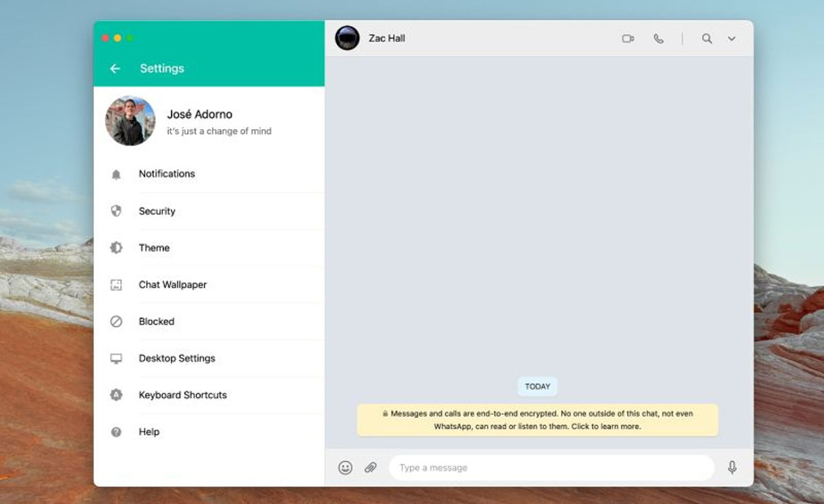Start a voice call with Zac Hall
Viewport: 824px width, 504px height.
pyautogui.click(x=659, y=39)
